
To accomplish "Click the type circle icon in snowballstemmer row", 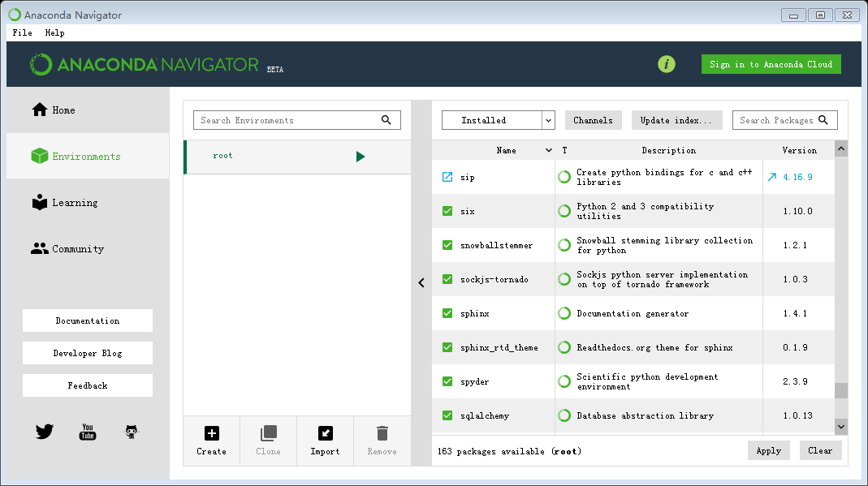I will point(564,245).
